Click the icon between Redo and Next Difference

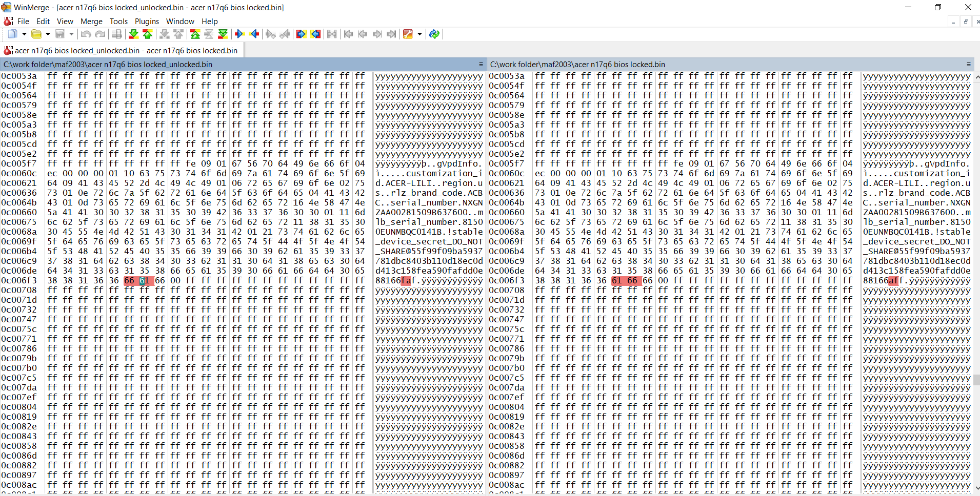pos(117,34)
